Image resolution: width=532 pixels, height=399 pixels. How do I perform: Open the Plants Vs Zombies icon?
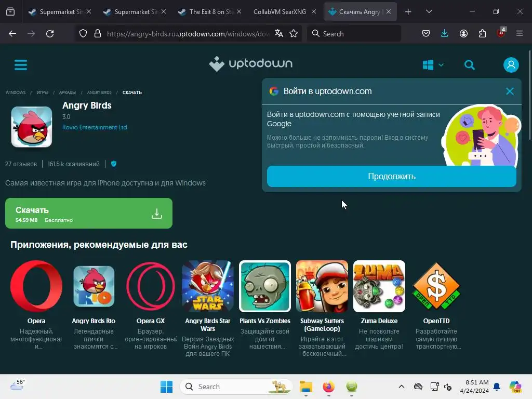(265, 286)
